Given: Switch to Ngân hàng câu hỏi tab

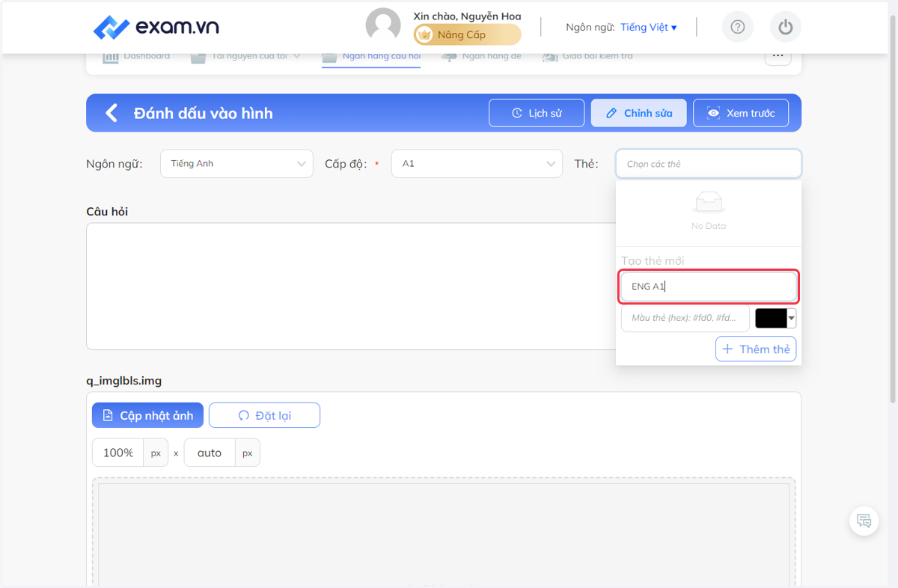Looking at the screenshot, I should (371, 56).
